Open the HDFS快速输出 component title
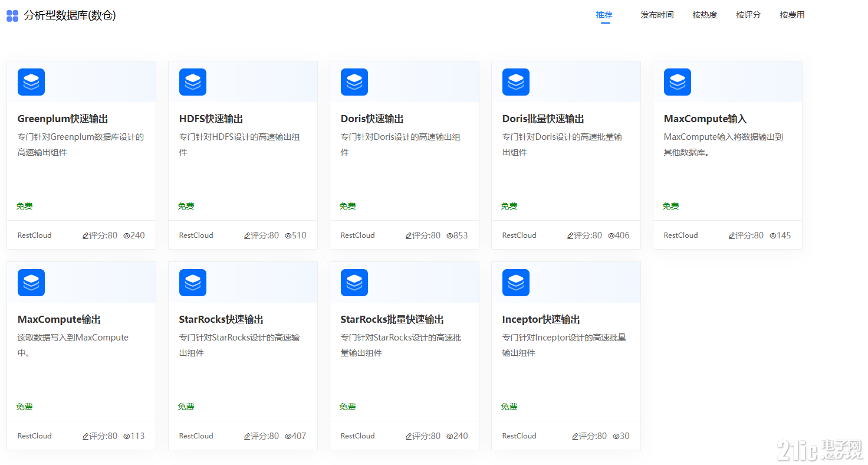868x465 pixels. tap(211, 119)
